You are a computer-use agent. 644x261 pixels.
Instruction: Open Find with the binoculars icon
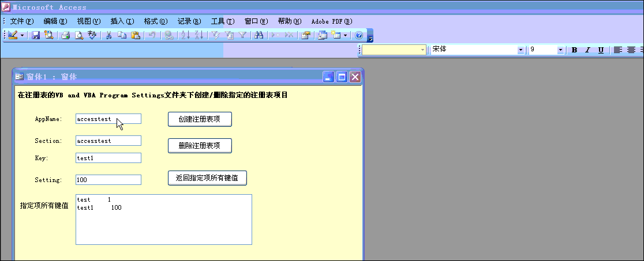click(x=259, y=35)
